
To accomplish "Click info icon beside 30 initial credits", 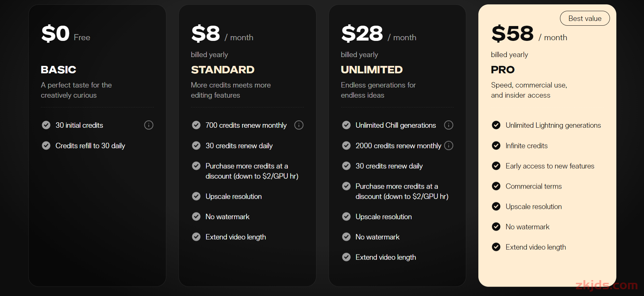I will [x=149, y=125].
